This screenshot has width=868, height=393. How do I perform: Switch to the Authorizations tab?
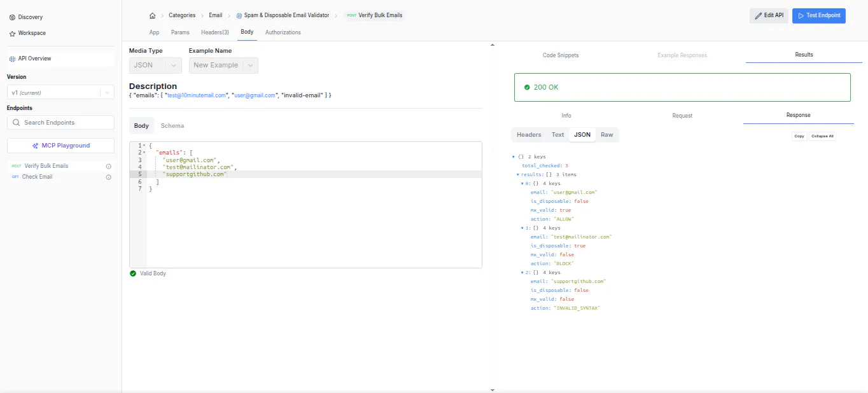(283, 32)
